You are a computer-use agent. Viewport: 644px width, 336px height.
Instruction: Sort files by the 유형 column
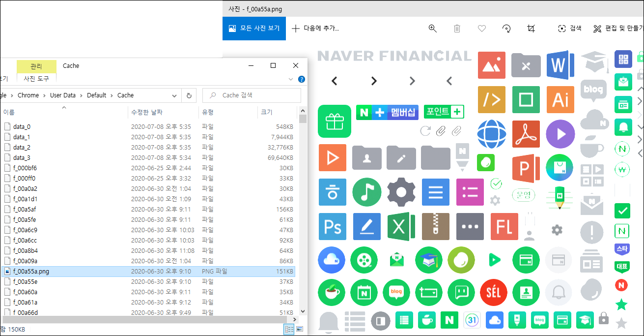pyautogui.click(x=228, y=112)
